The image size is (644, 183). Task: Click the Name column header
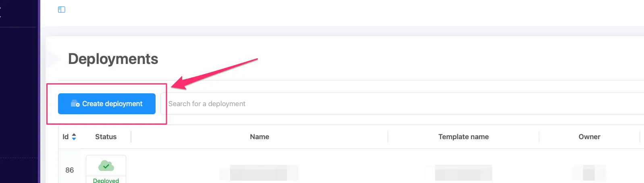[x=260, y=137]
